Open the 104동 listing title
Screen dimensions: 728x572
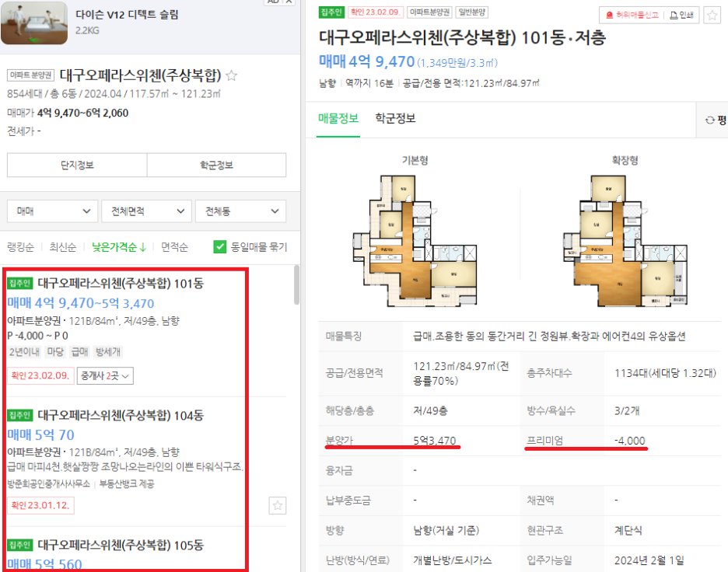point(121,415)
